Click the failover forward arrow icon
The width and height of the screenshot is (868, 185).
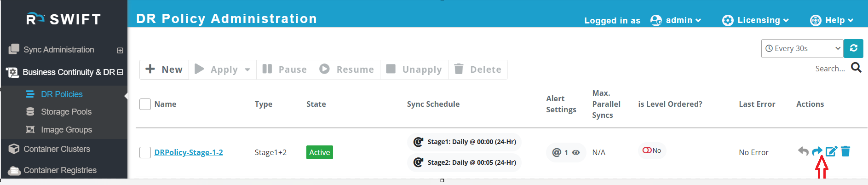pos(817,151)
